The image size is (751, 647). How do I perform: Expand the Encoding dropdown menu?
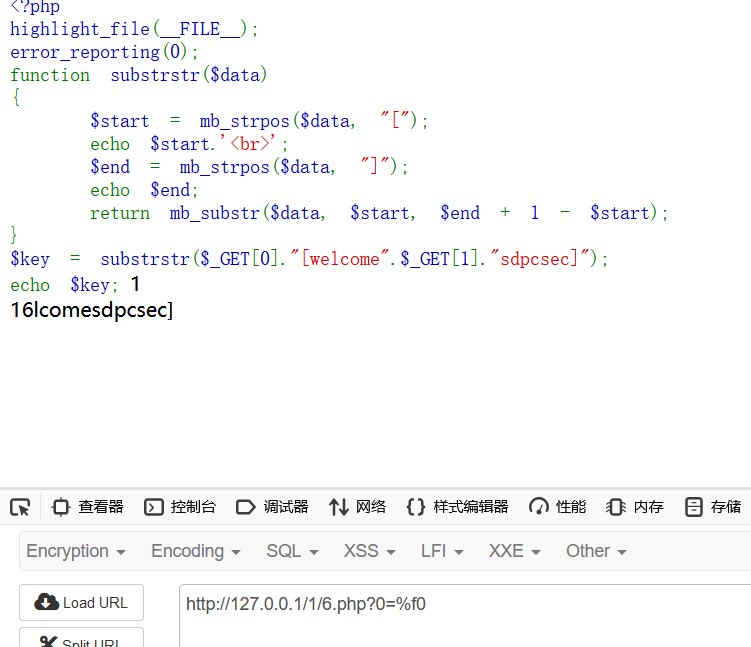point(196,551)
